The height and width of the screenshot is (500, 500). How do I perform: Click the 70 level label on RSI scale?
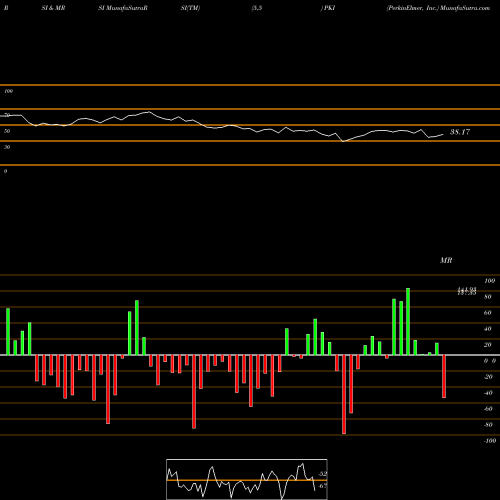click(7, 115)
